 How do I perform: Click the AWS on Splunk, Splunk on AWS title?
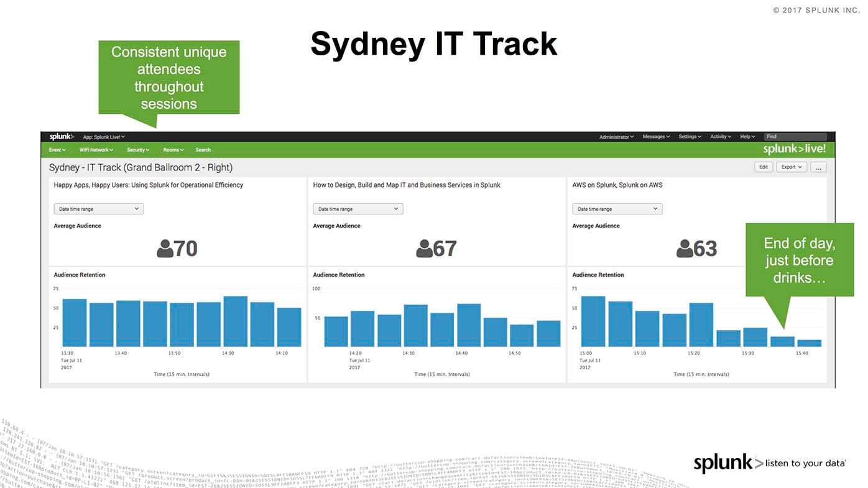click(617, 185)
